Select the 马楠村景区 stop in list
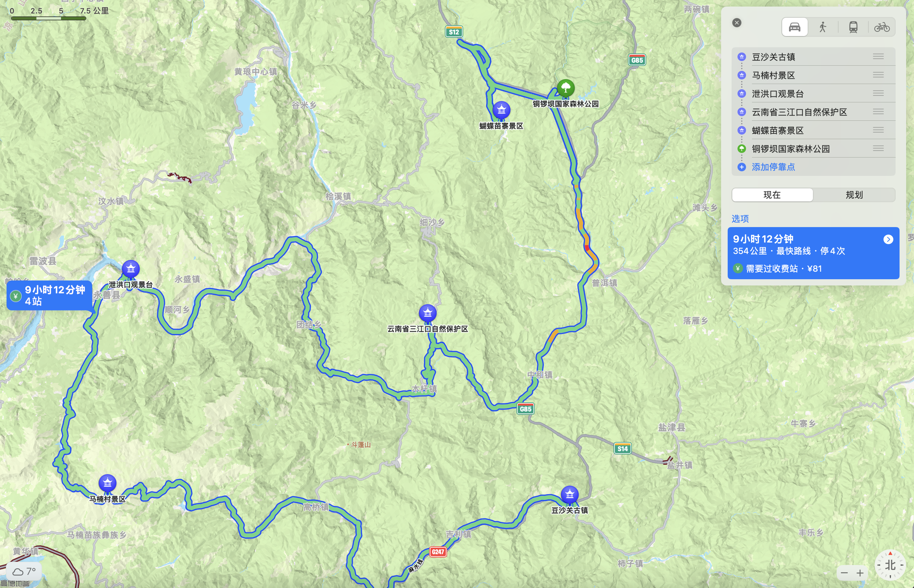914x588 pixels. 813,75
